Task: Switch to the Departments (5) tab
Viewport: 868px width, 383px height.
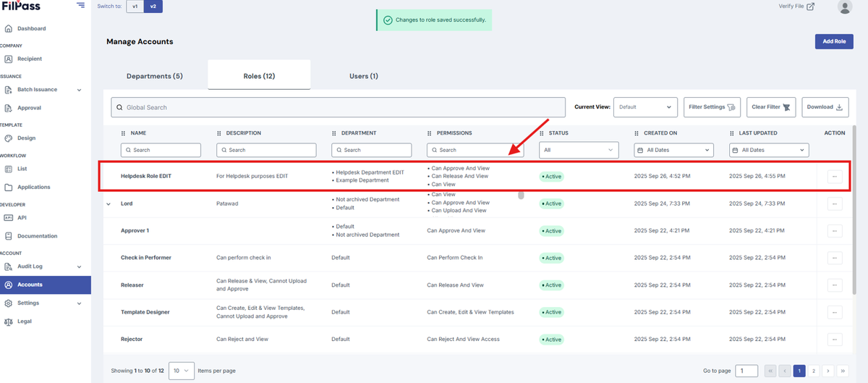Action: click(x=155, y=76)
